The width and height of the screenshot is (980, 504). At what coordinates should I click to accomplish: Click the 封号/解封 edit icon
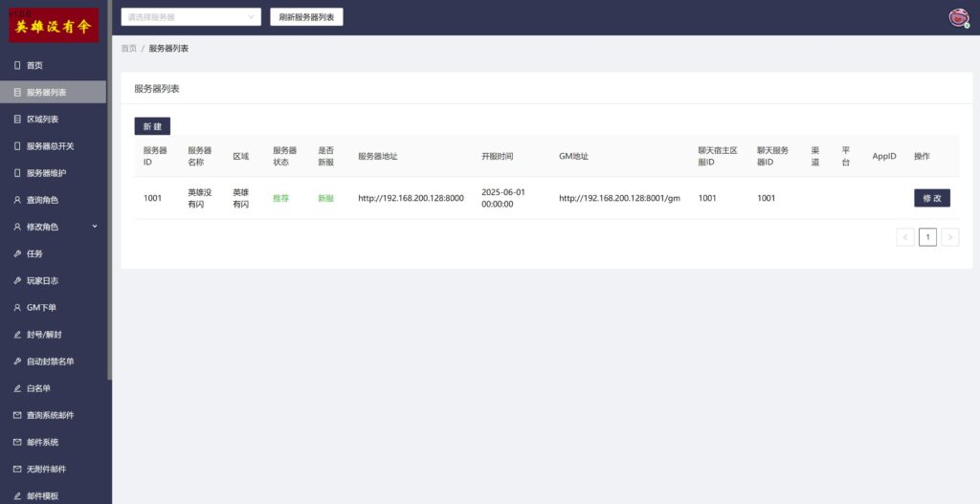[x=17, y=335]
